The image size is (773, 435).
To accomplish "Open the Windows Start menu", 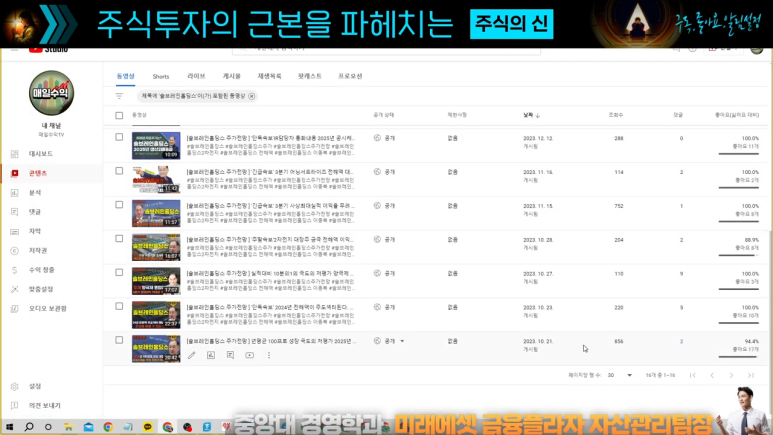I will (x=9, y=427).
